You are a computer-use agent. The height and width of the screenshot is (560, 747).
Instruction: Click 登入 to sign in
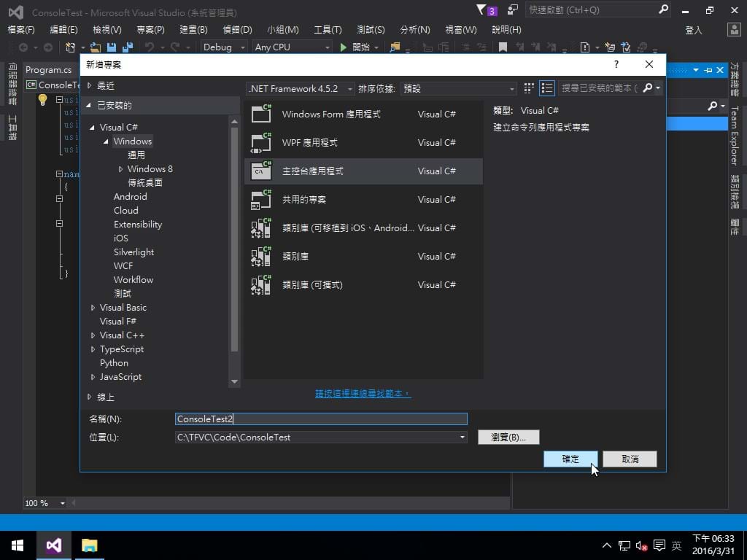coord(694,30)
